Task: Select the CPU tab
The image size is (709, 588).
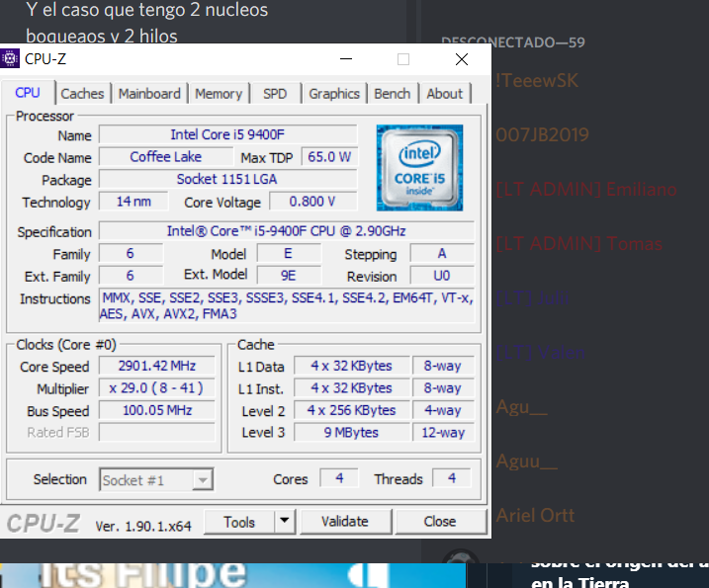Action: tap(28, 93)
